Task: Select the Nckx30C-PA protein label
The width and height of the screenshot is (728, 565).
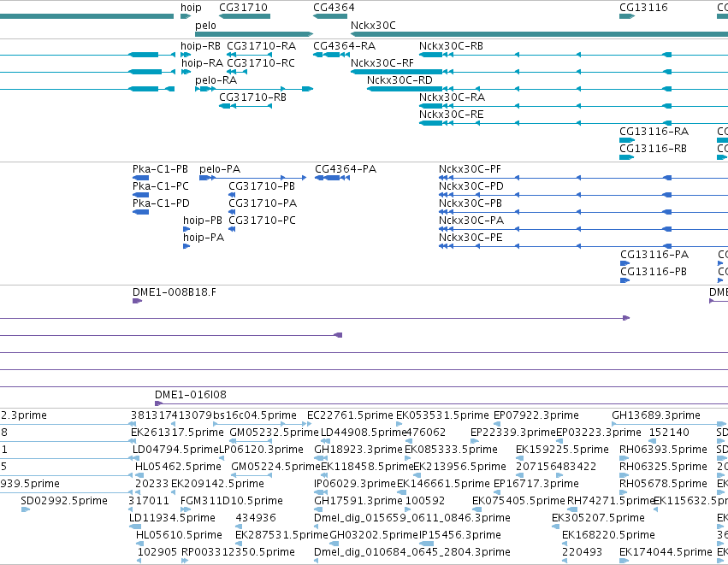Action: pos(471,221)
